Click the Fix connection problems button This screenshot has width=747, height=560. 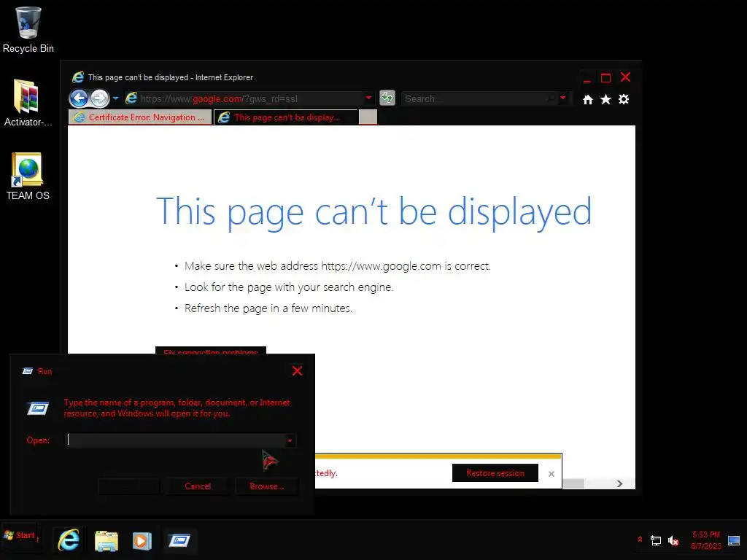coord(211,351)
